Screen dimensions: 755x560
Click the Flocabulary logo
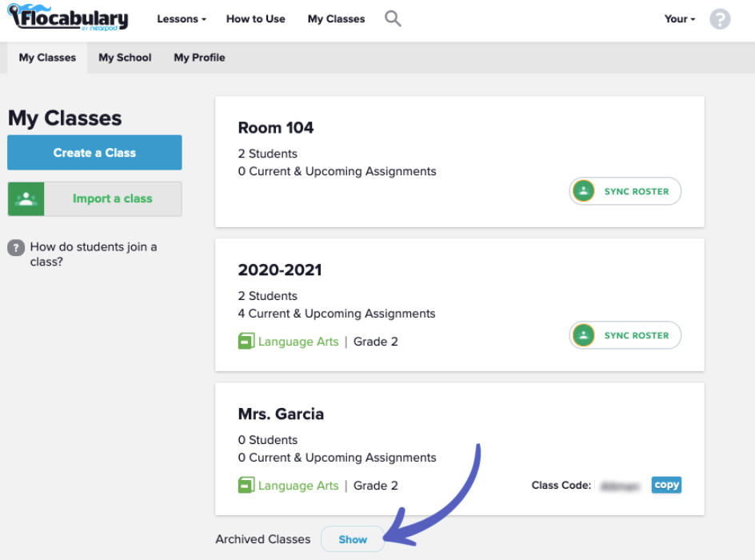(67, 18)
